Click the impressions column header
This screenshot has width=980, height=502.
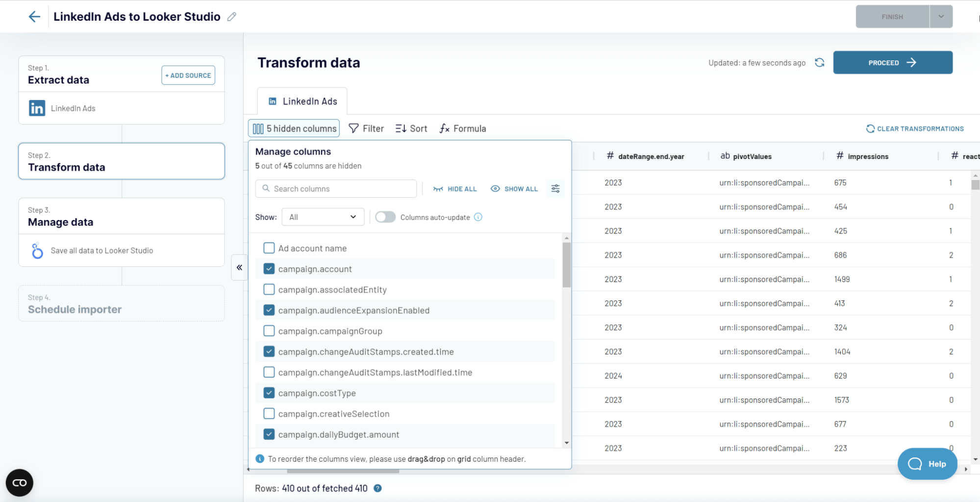(x=880, y=156)
